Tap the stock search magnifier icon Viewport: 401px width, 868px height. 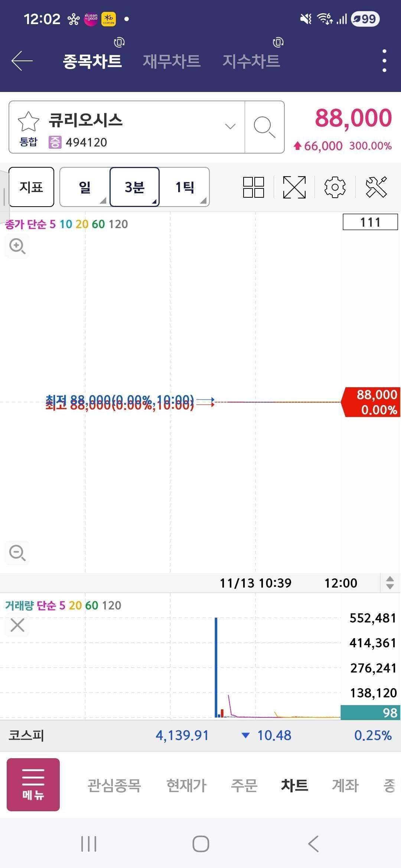click(264, 127)
